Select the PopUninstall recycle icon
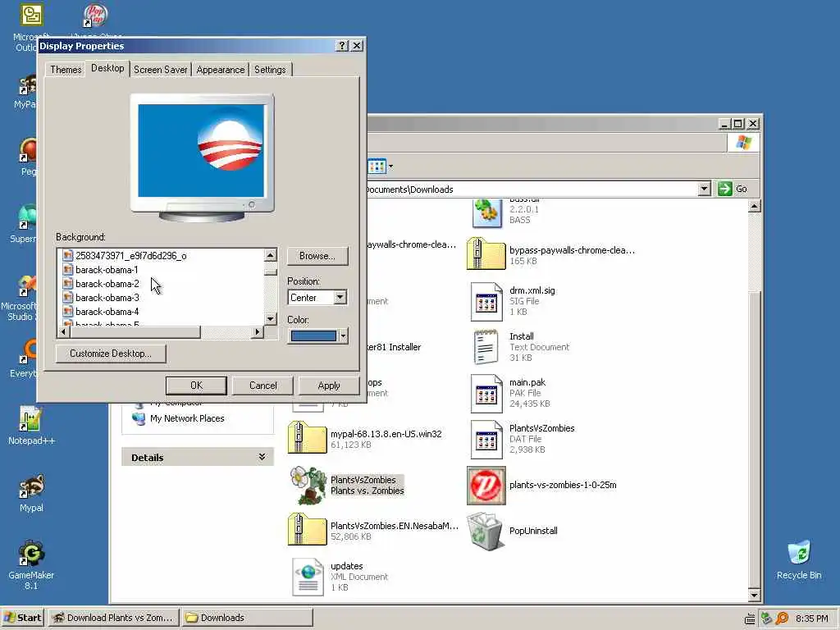 click(486, 531)
